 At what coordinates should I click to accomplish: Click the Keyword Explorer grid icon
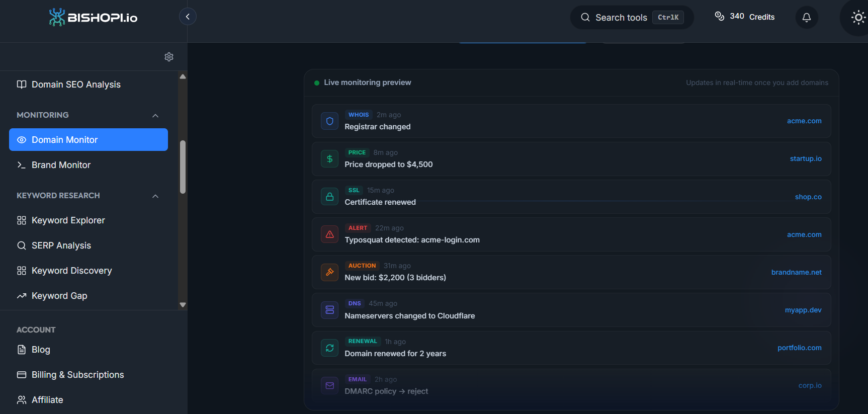22,220
